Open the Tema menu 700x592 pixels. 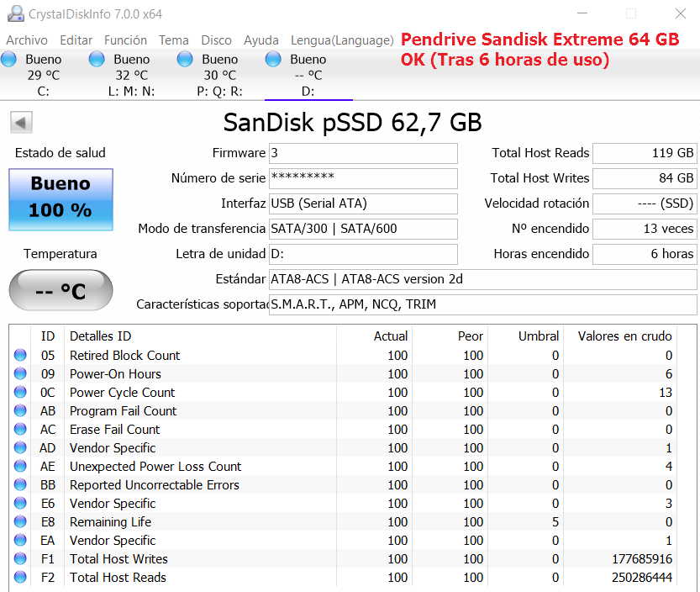[174, 40]
